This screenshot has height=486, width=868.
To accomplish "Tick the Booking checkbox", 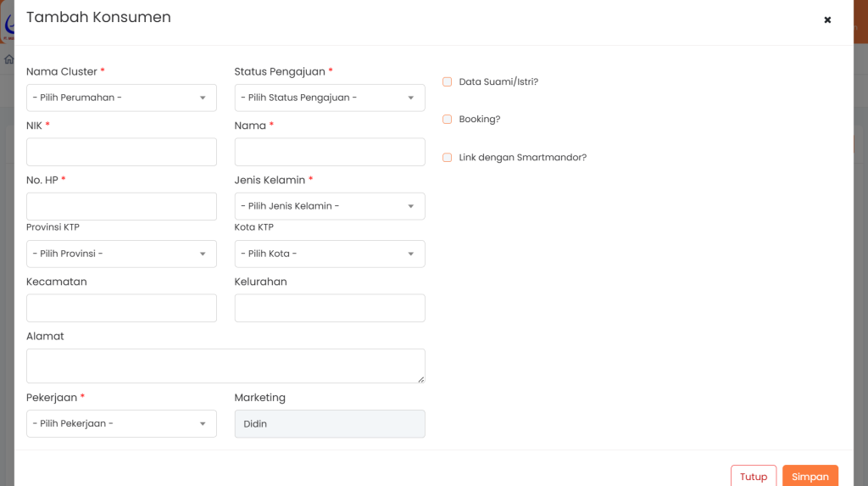I will click(448, 120).
